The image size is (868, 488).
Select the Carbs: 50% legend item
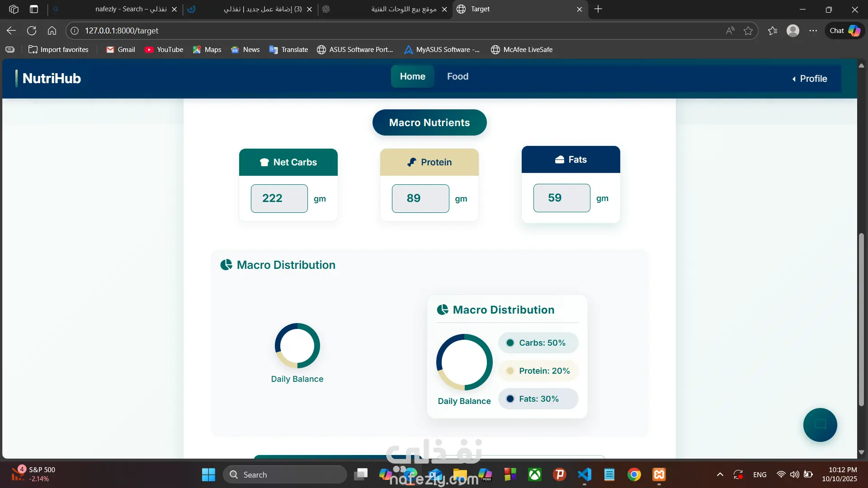point(538,343)
